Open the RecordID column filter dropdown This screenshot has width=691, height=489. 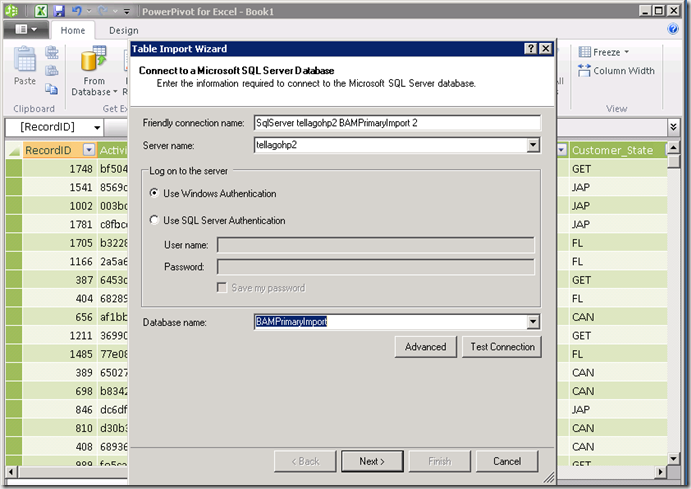pyautogui.click(x=89, y=150)
